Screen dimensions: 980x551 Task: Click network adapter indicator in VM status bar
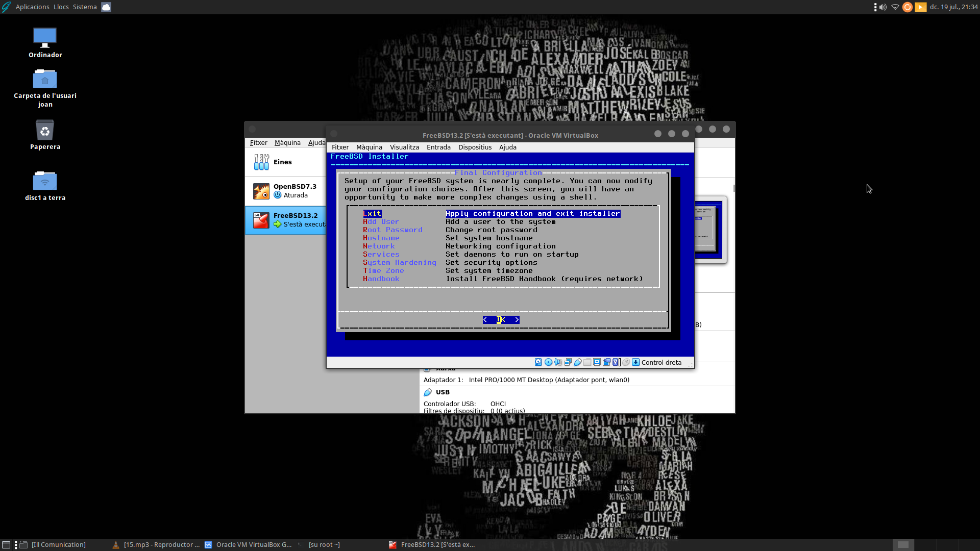pos(568,362)
